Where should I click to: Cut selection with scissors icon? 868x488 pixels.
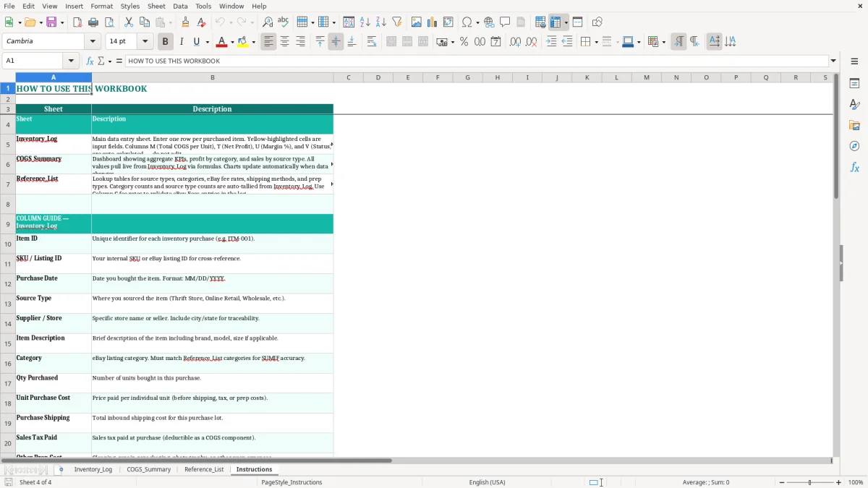point(129,22)
